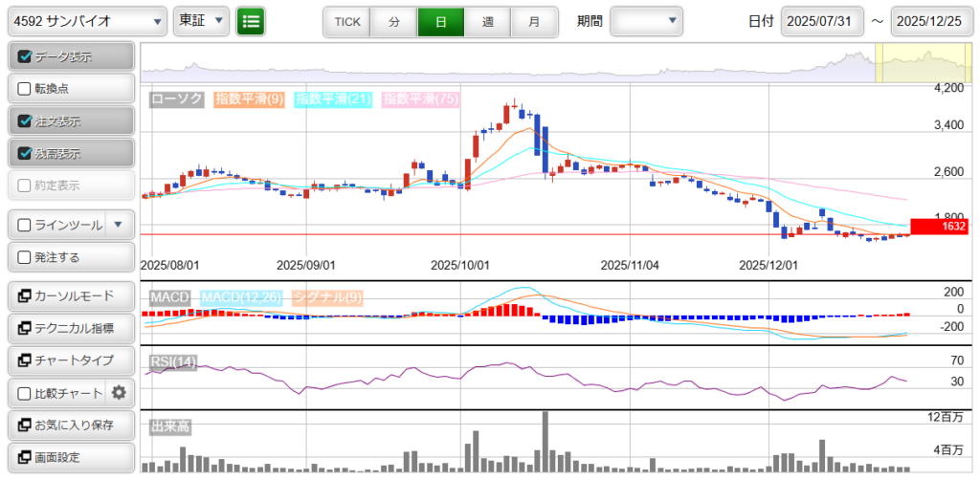Open comparison chart gear settings
The image size is (980, 480).
click(x=119, y=392)
